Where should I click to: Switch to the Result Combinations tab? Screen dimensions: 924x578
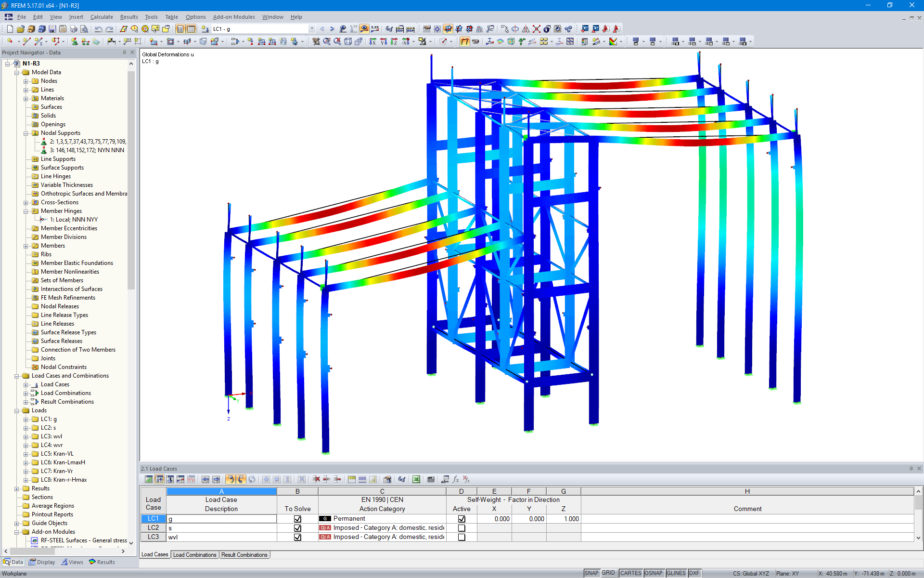pyautogui.click(x=244, y=555)
